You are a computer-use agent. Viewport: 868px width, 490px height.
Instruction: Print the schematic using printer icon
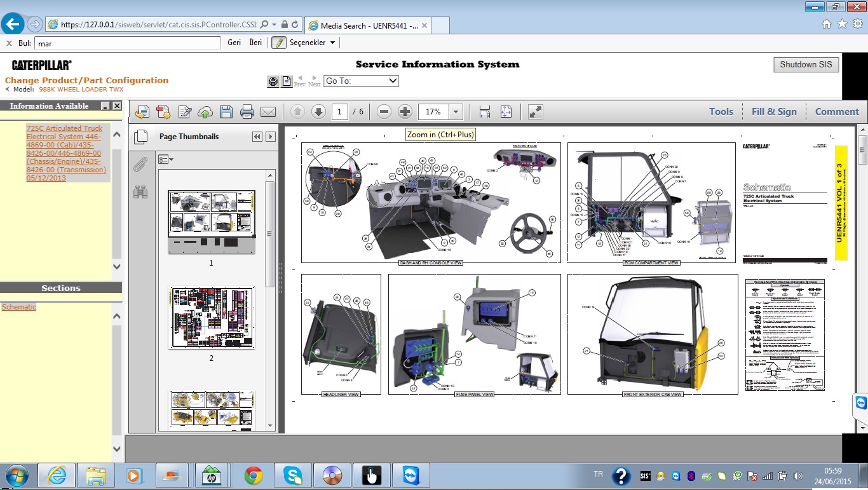coord(247,112)
